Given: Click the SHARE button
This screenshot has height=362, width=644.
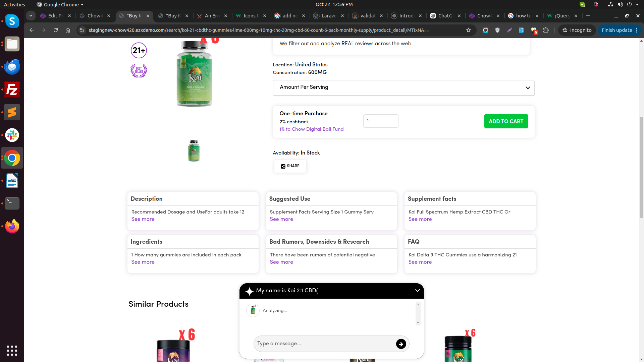Looking at the screenshot, I should click(290, 166).
